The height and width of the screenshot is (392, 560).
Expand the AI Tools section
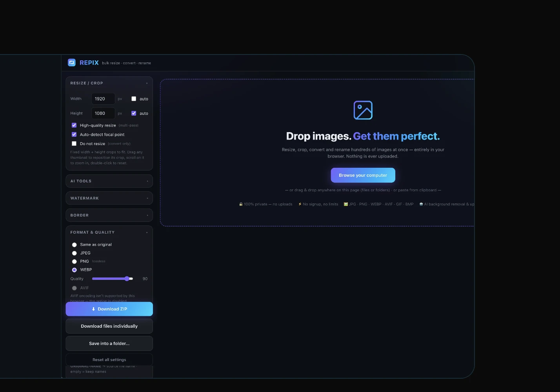(x=109, y=181)
